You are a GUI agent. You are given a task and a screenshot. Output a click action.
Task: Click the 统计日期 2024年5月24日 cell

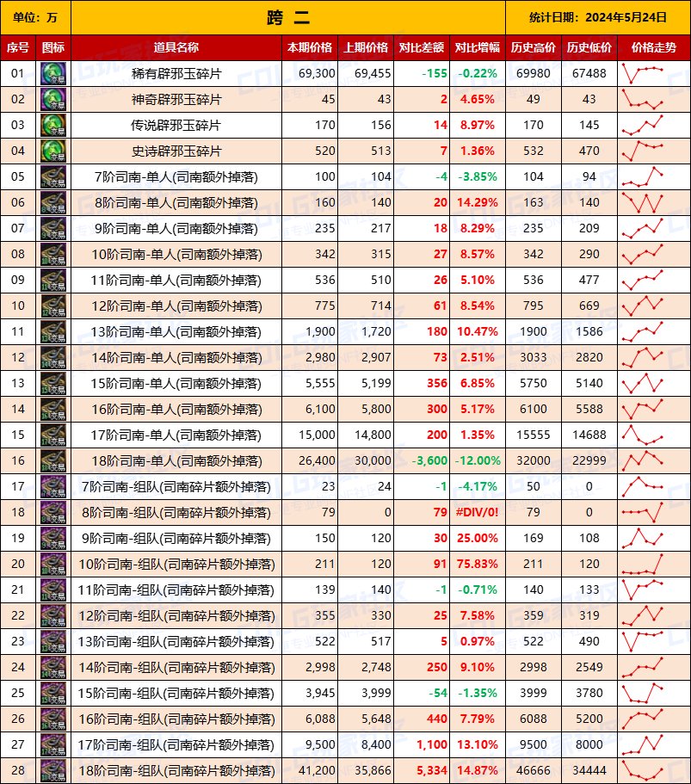(x=598, y=17)
